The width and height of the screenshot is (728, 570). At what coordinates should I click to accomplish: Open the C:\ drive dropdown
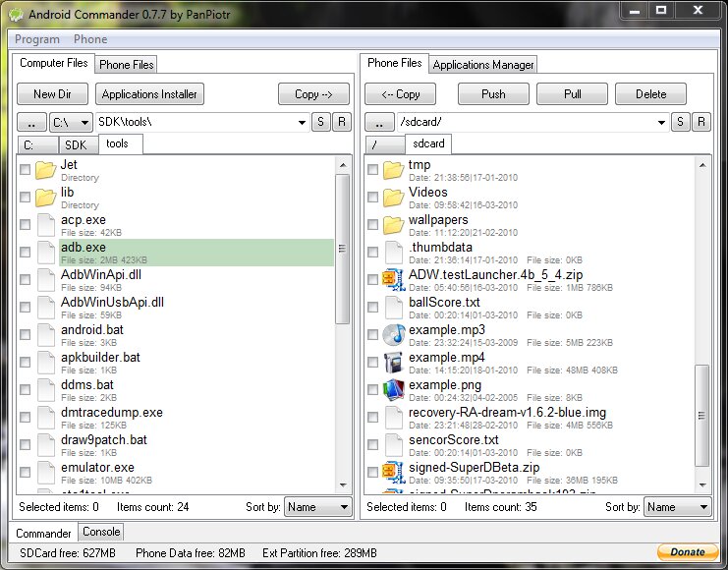(x=71, y=122)
